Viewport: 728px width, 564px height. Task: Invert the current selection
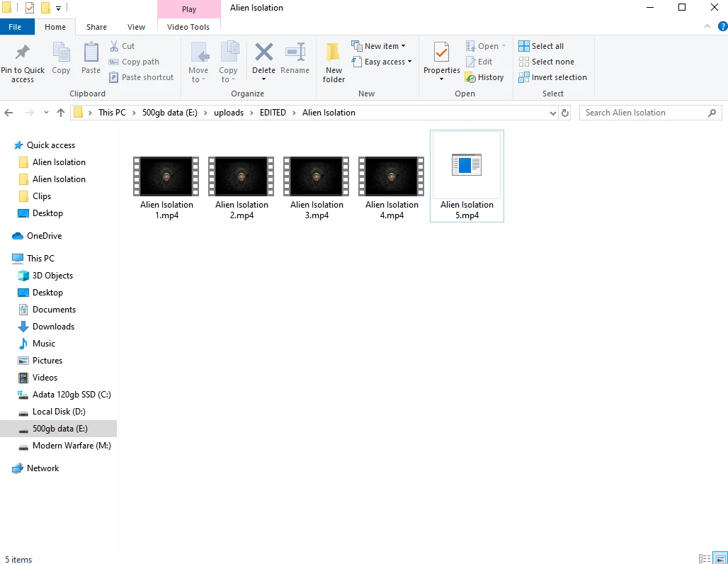point(553,77)
